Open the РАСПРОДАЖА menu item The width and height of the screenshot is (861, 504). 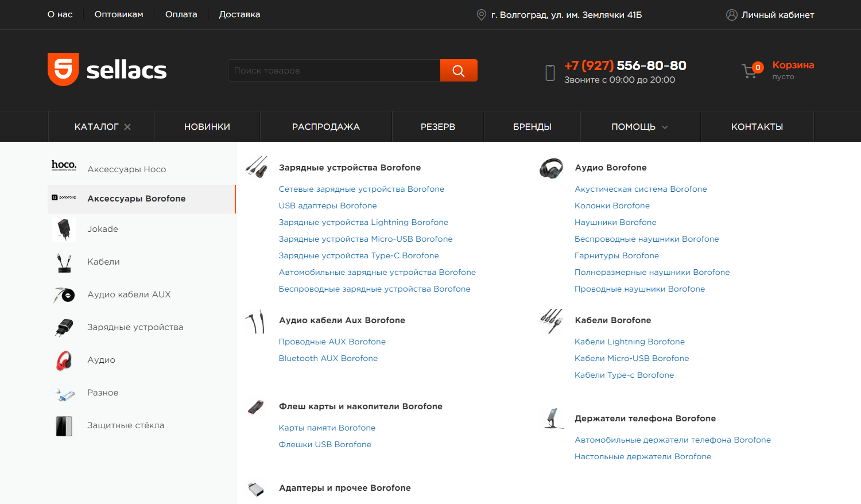click(x=326, y=127)
